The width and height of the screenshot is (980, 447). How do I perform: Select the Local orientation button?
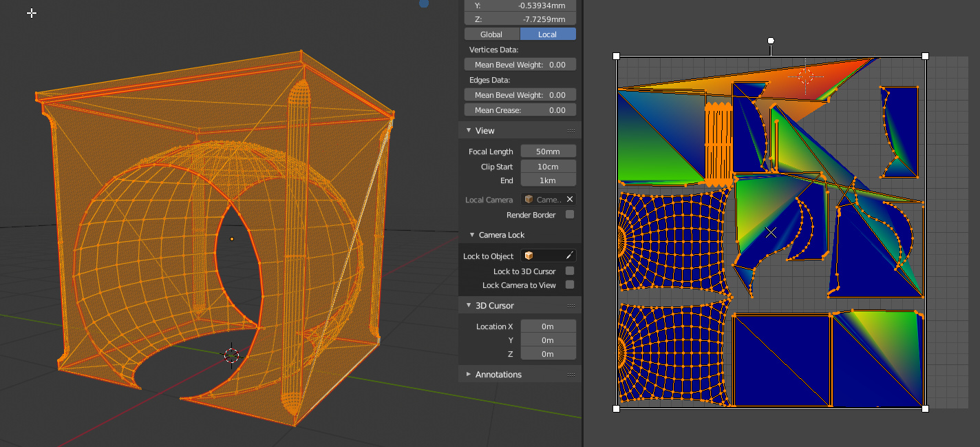point(548,33)
